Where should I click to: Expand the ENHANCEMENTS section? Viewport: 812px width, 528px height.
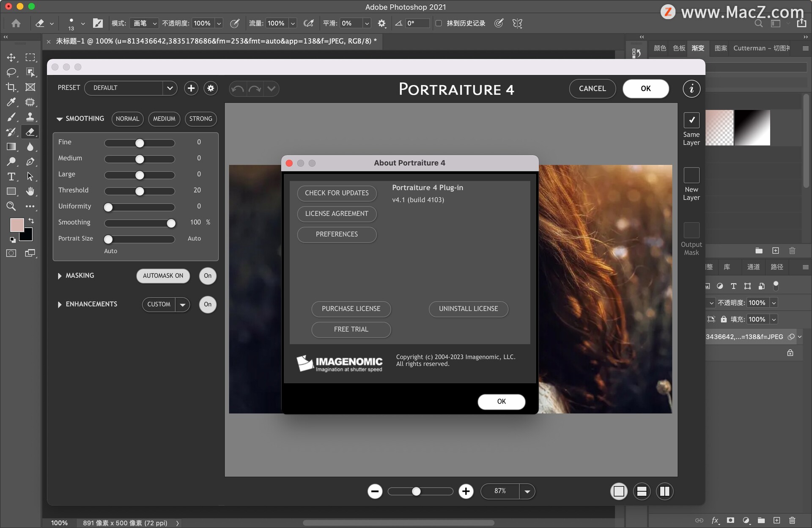pos(60,305)
